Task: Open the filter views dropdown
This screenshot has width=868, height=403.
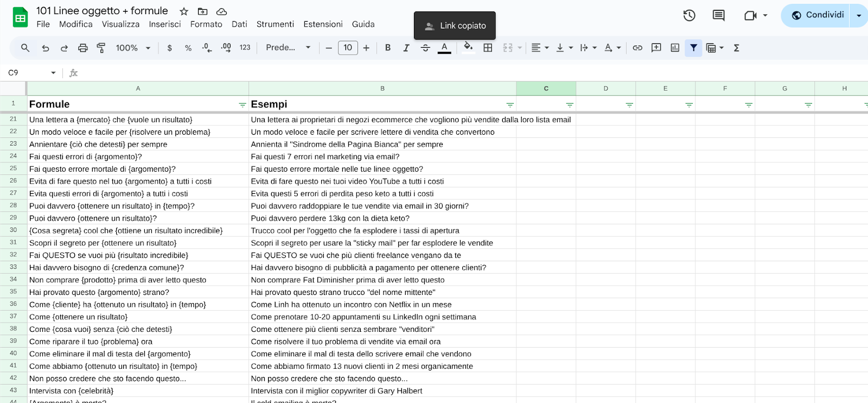Action: point(722,48)
